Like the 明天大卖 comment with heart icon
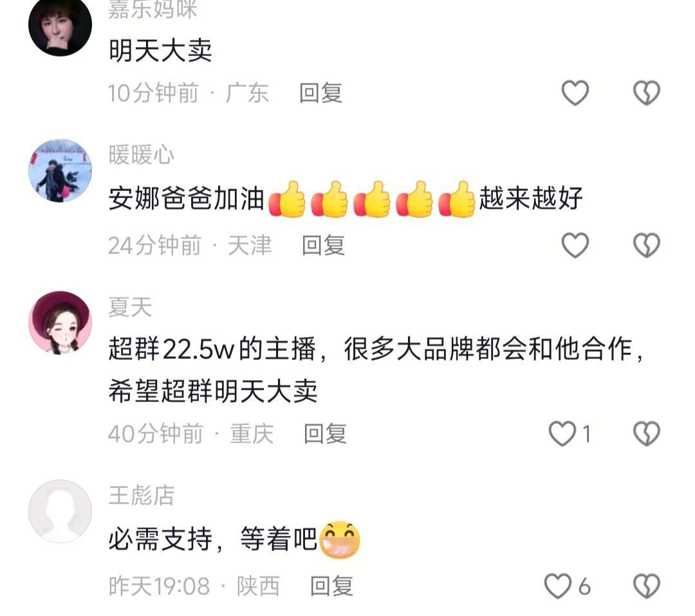 click(575, 93)
